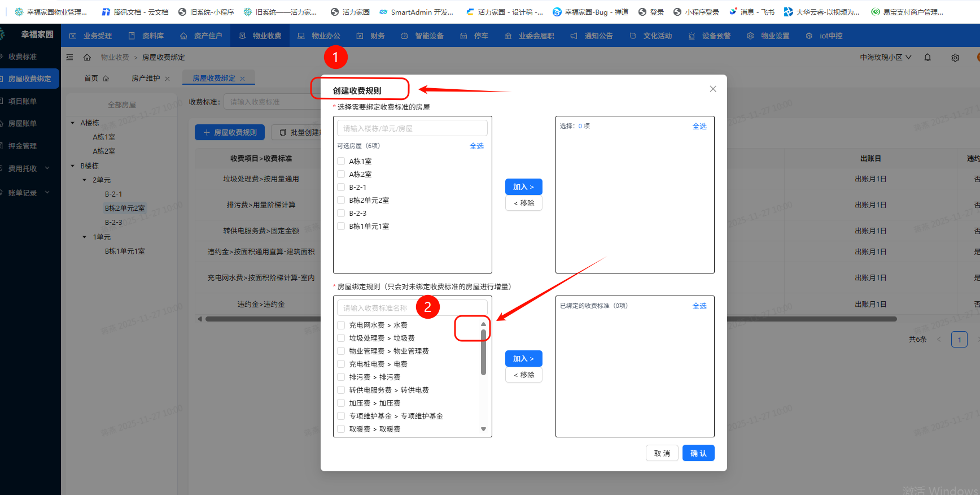
Task: Check the B栋2单元2室 checkbox
Action: (x=341, y=200)
